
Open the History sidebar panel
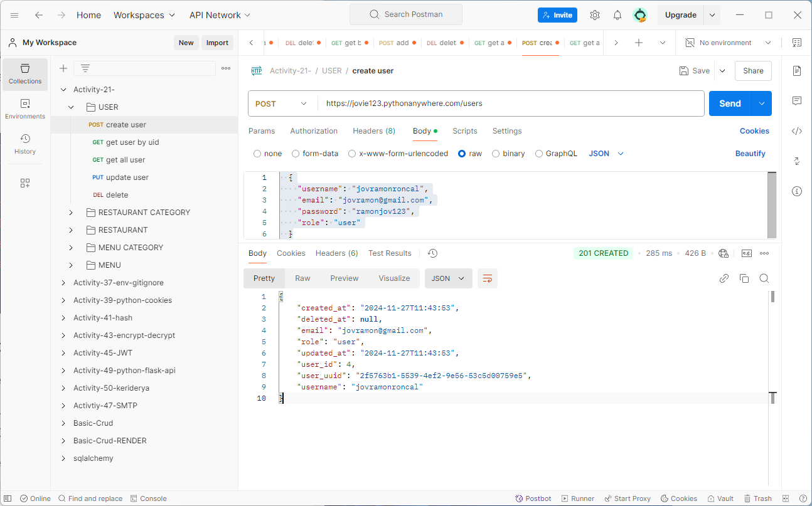click(x=25, y=144)
